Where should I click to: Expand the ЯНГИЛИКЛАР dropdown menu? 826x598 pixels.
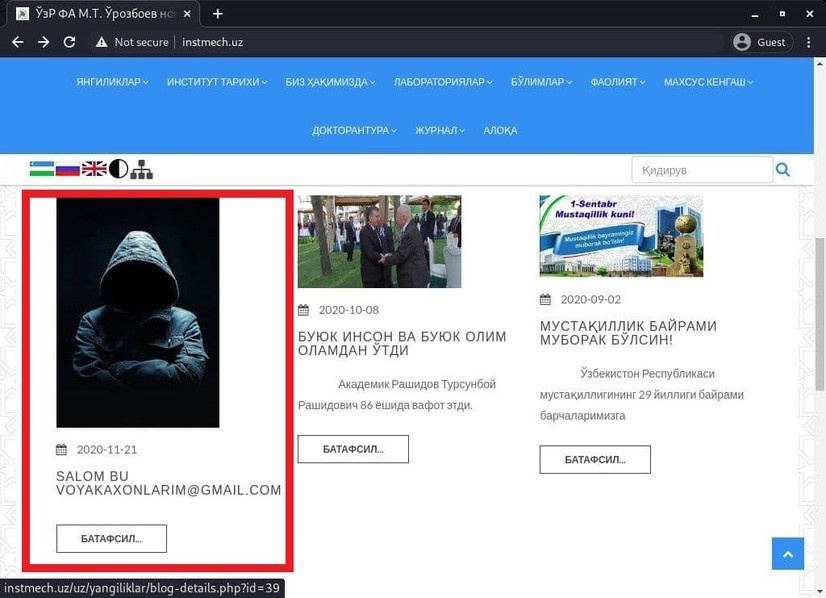(113, 82)
